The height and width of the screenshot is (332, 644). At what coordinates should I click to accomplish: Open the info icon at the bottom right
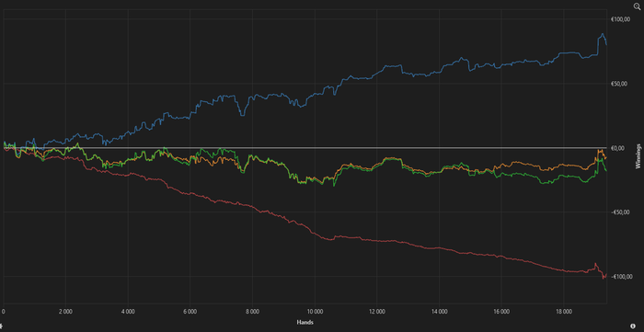(x=633, y=326)
